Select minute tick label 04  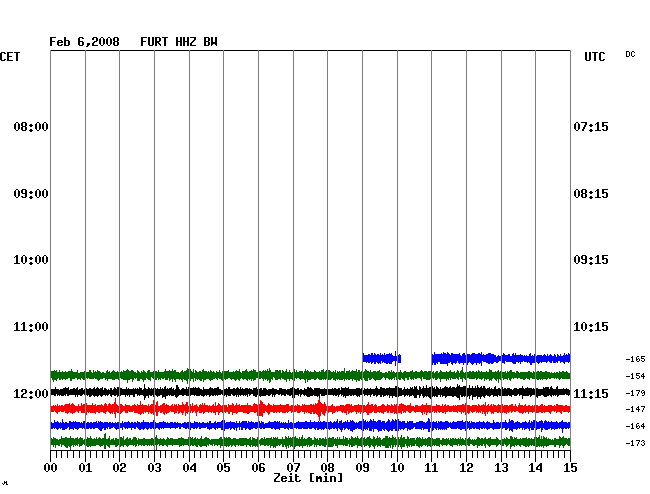(189, 468)
